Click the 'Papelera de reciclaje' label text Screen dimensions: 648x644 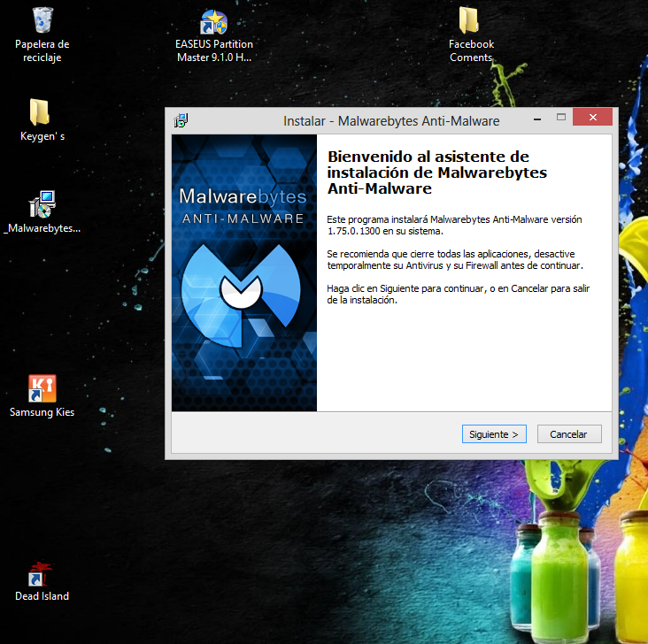(42, 50)
